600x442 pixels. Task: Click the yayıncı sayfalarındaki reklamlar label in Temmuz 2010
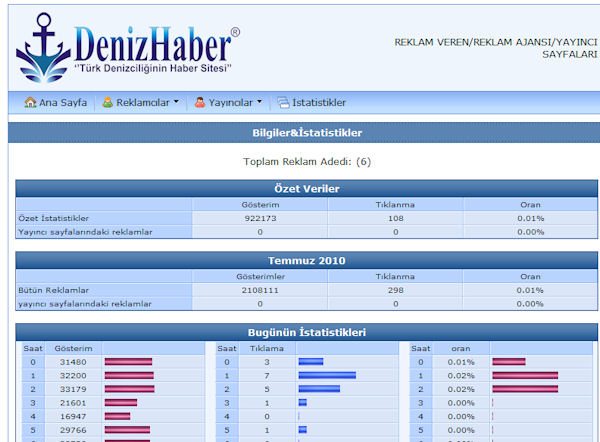85,304
